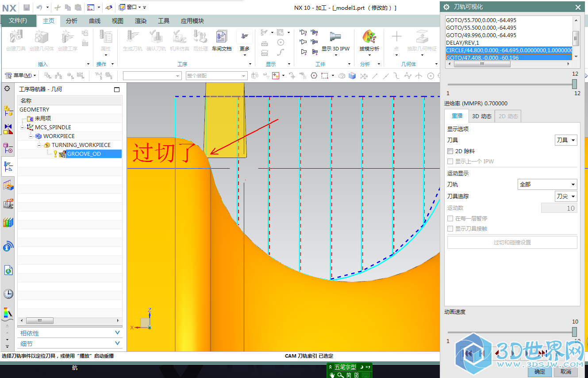
Task: Toggle 在每一层暂停 checkbox
Action: [450, 219]
